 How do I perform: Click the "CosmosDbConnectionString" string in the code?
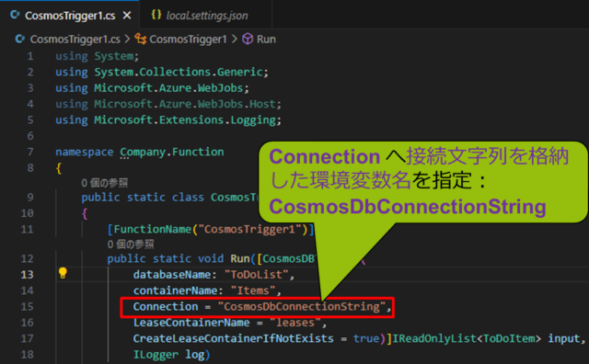pyautogui.click(x=302, y=307)
